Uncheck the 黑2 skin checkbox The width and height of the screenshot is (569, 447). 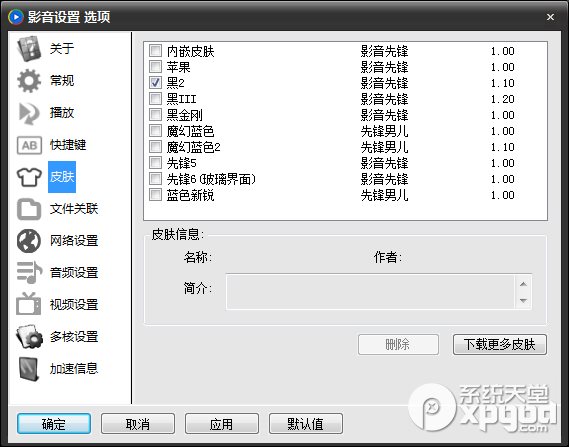coord(155,83)
